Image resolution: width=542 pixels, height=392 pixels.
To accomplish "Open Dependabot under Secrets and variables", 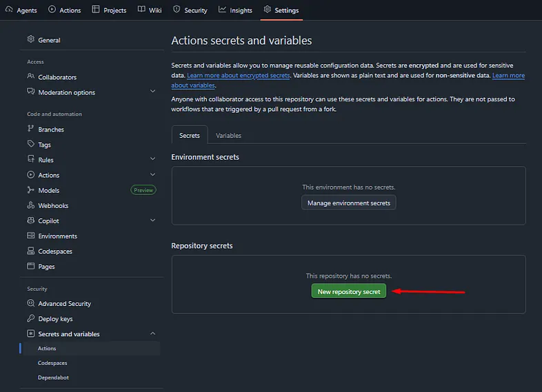I will 53,378.
